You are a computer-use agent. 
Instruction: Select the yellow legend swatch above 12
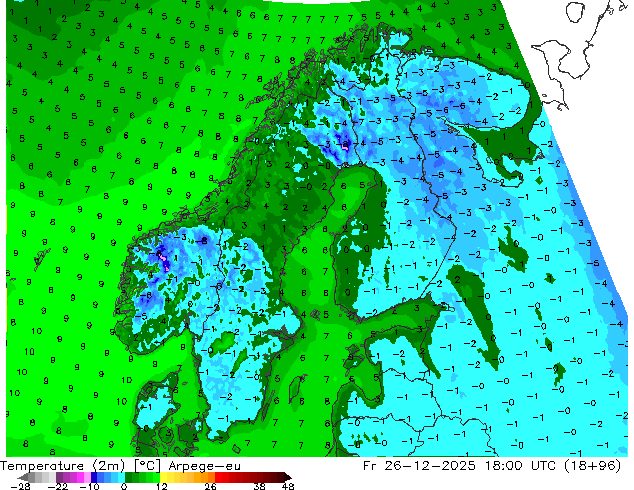[x=164, y=477]
